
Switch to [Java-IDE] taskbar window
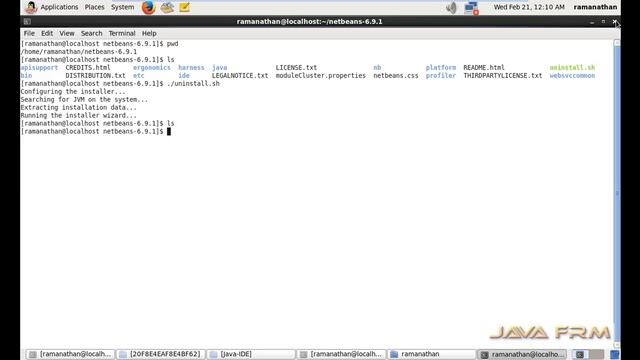(x=251, y=354)
